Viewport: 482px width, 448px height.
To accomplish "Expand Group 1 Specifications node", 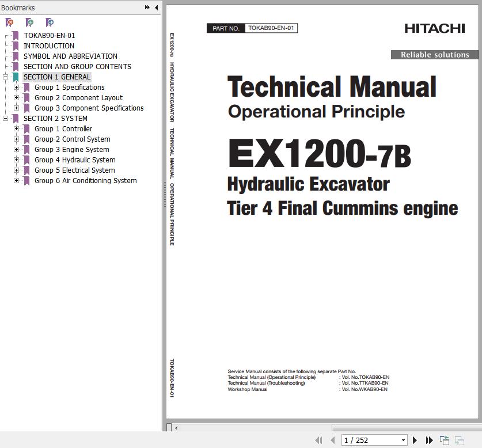I will pos(16,88).
